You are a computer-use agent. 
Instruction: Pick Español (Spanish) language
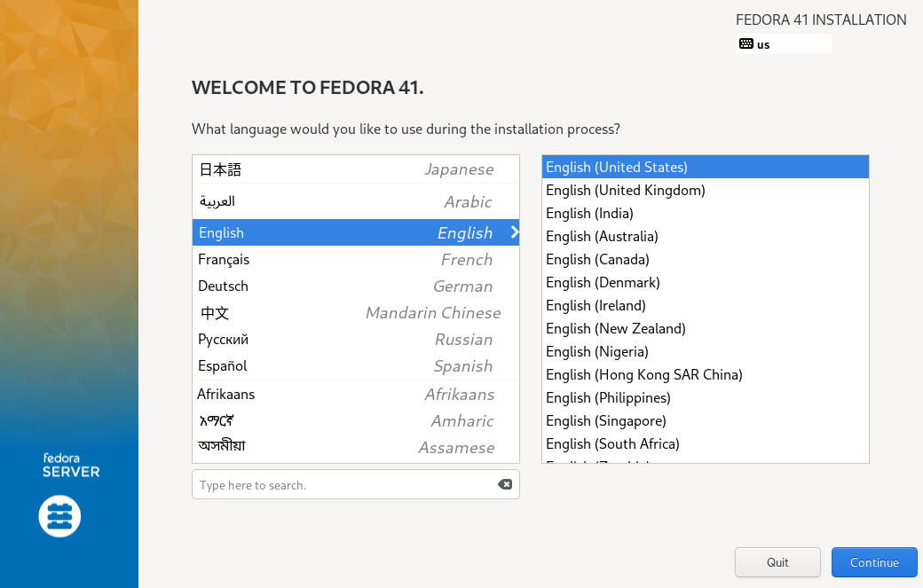pyautogui.click(x=356, y=366)
